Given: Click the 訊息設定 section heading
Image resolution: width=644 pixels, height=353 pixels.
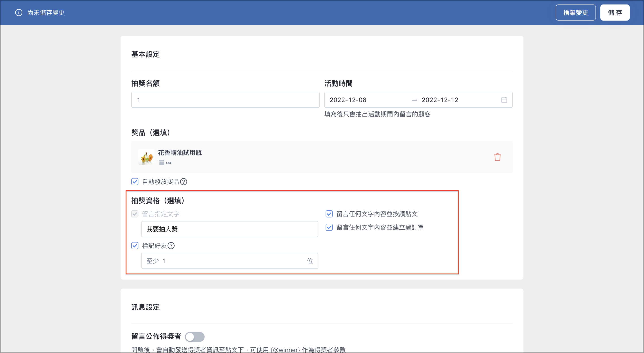Looking at the screenshot, I should [146, 307].
